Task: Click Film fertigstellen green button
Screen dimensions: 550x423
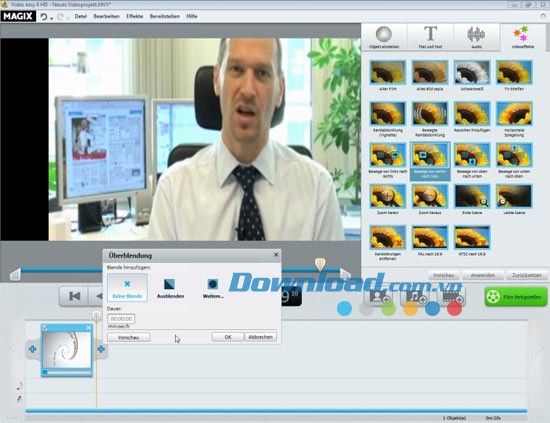Action: point(516,297)
